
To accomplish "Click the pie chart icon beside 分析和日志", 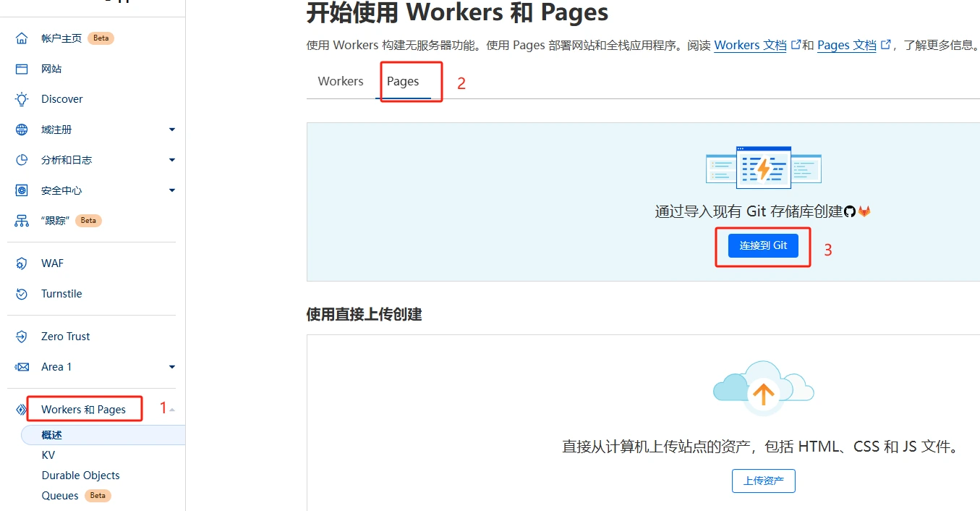I will (22, 160).
